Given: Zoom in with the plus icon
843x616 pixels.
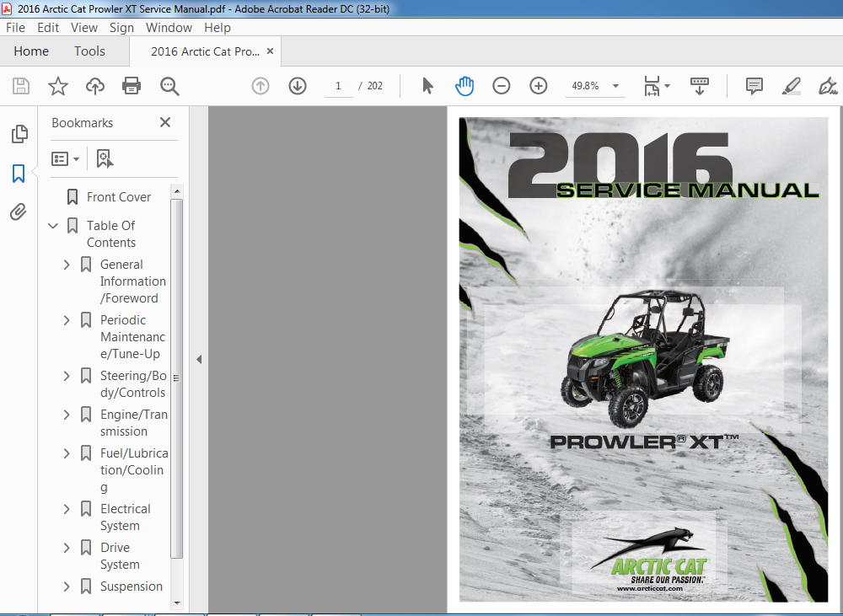Looking at the screenshot, I should 538,86.
